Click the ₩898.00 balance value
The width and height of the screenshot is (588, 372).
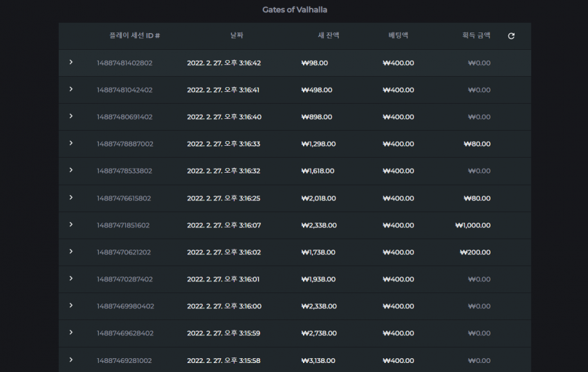click(317, 117)
